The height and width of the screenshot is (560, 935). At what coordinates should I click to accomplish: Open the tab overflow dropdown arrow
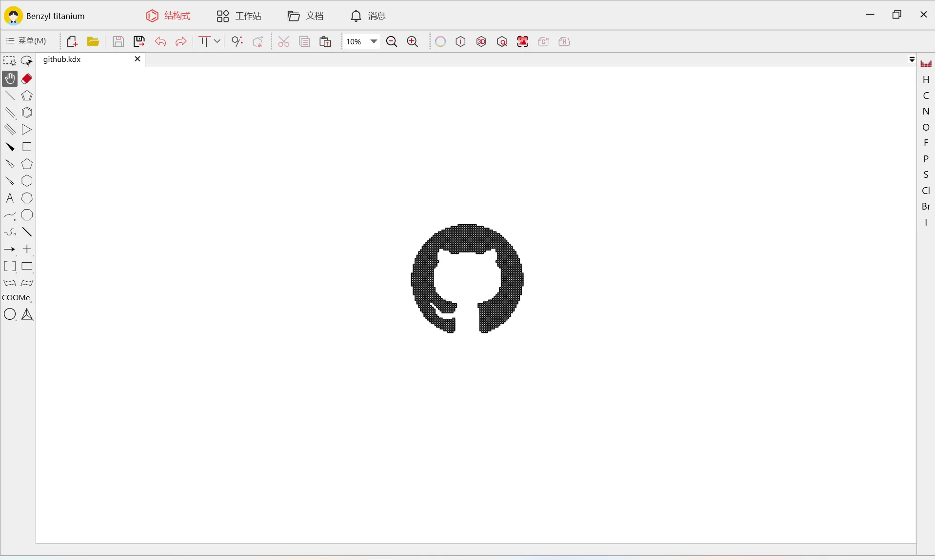pos(911,59)
